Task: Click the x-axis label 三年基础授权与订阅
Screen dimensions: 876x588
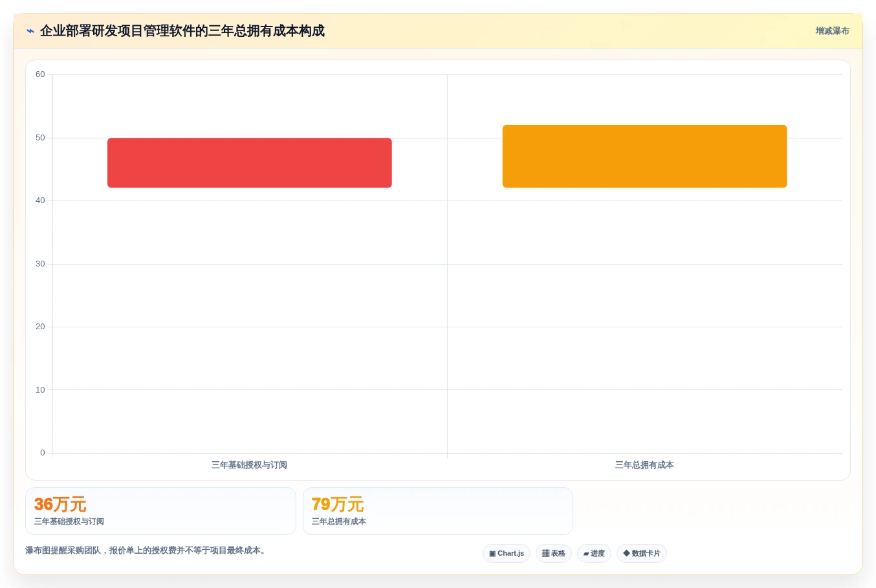Action: (x=249, y=465)
